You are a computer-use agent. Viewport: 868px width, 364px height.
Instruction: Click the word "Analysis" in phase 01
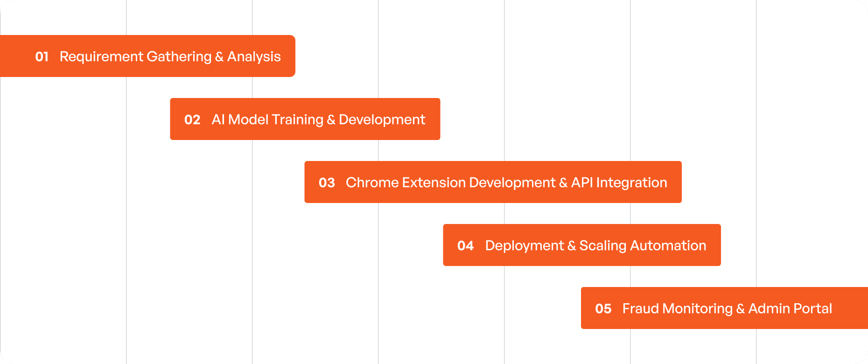pos(254,56)
